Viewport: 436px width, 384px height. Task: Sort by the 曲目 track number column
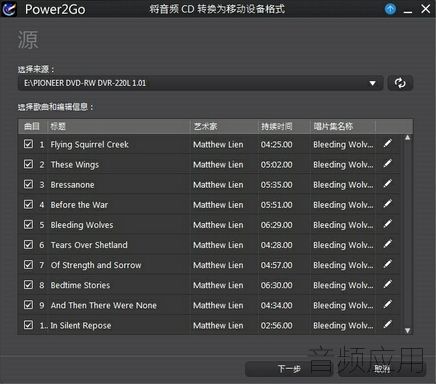point(32,126)
